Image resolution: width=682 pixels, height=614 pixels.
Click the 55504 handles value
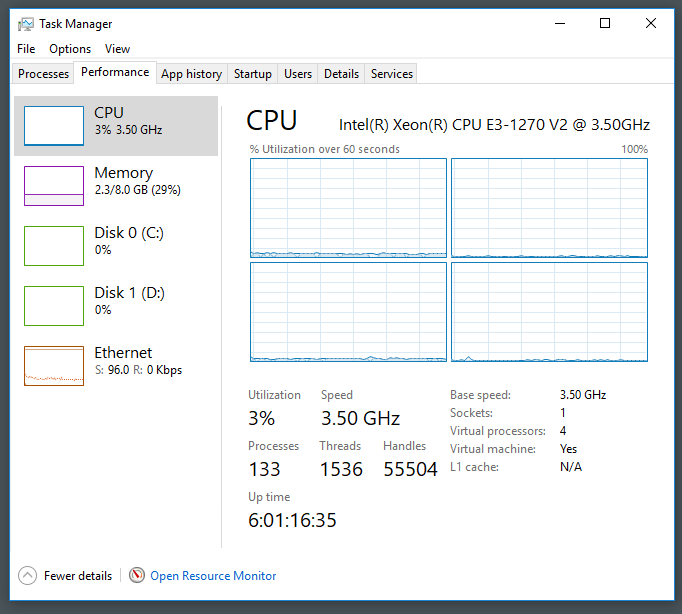(410, 469)
